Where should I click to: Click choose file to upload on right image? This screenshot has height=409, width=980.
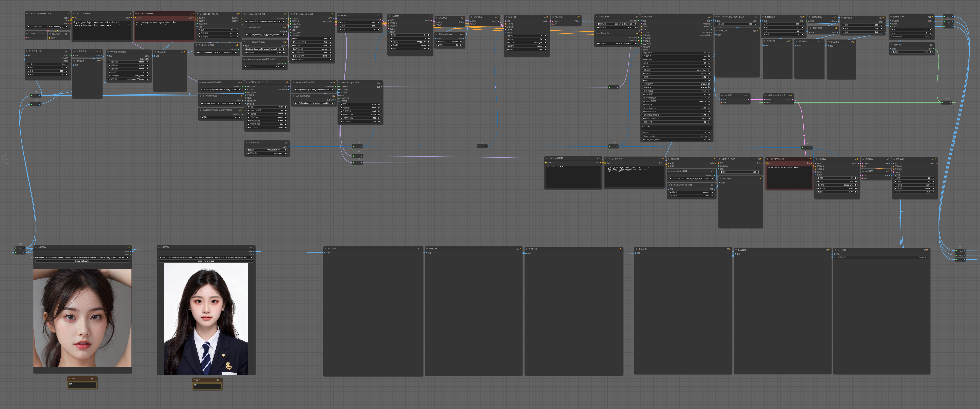[206, 261]
